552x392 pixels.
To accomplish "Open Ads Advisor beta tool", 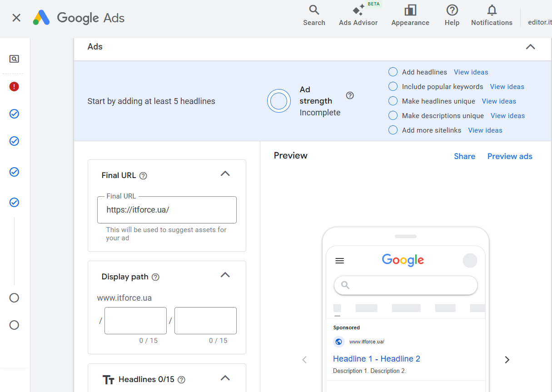I will [x=358, y=11].
